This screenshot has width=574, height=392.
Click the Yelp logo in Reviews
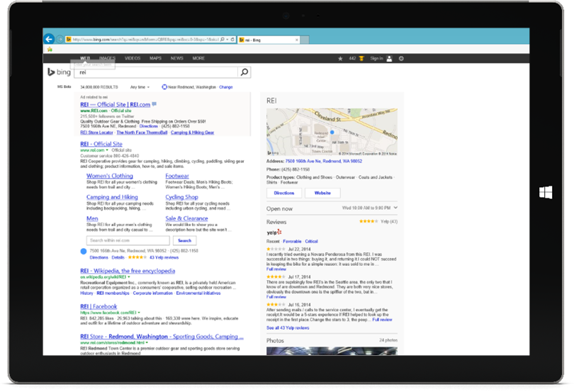point(274,233)
